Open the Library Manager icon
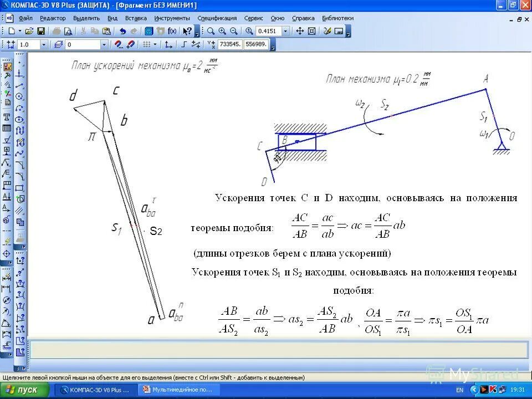The width and height of the screenshot is (532, 399). [x=149, y=31]
